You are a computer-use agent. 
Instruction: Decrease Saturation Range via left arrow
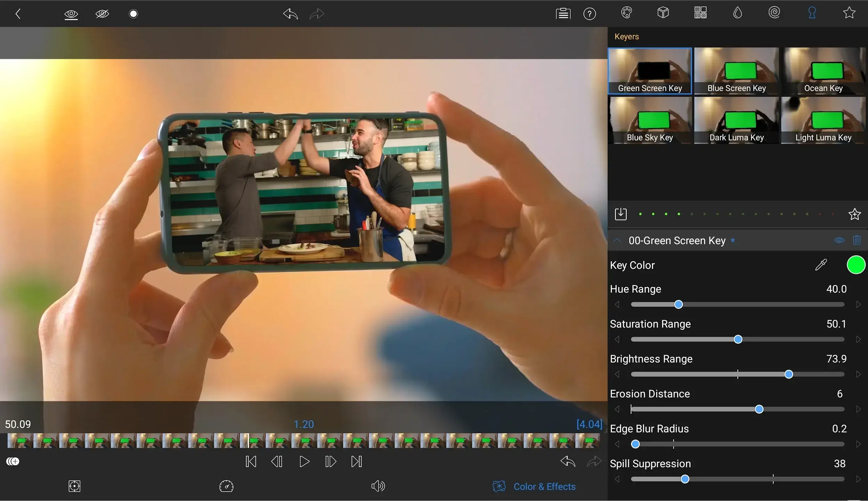click(x=618, y=339)
